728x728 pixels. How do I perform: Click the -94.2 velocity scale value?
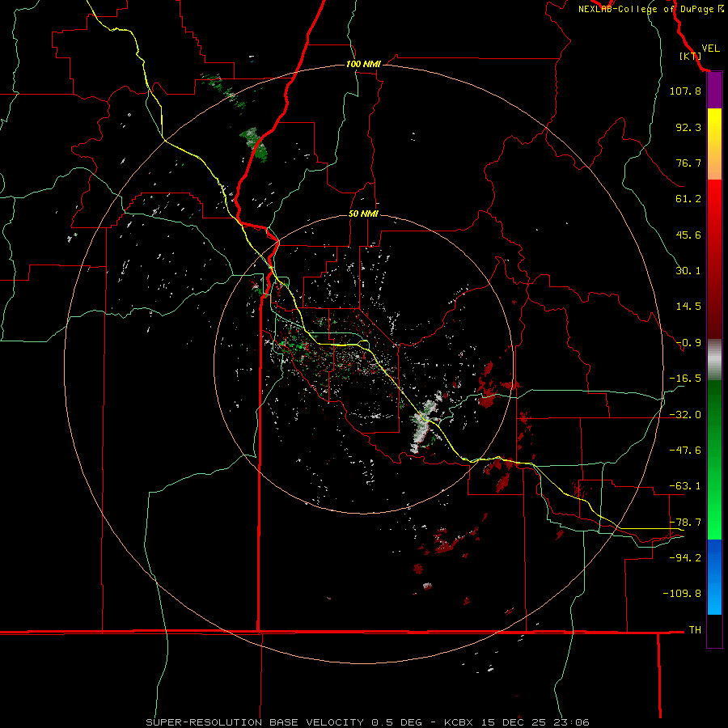coord(685,557)
